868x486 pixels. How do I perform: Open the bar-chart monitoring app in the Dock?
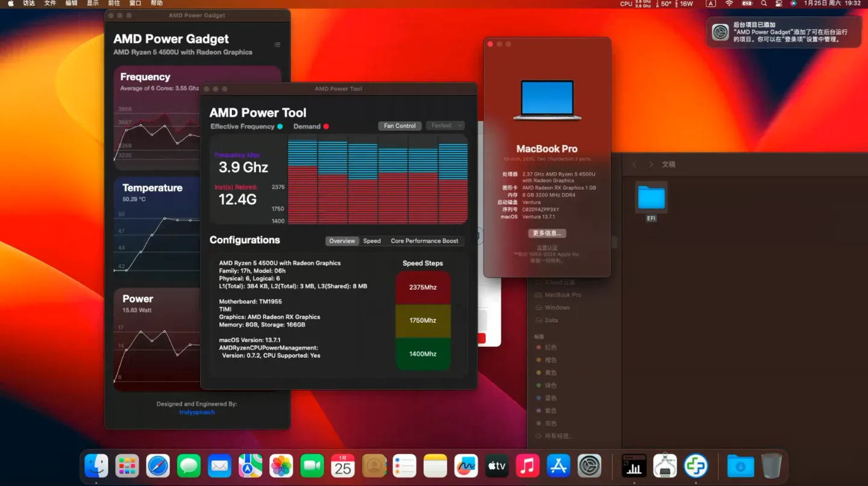pos(634,466)
